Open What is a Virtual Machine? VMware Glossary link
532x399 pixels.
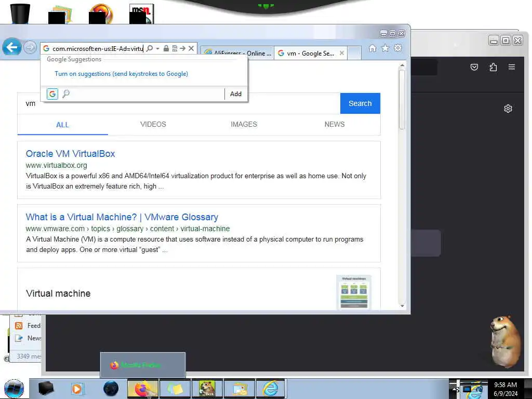[122, 217]
